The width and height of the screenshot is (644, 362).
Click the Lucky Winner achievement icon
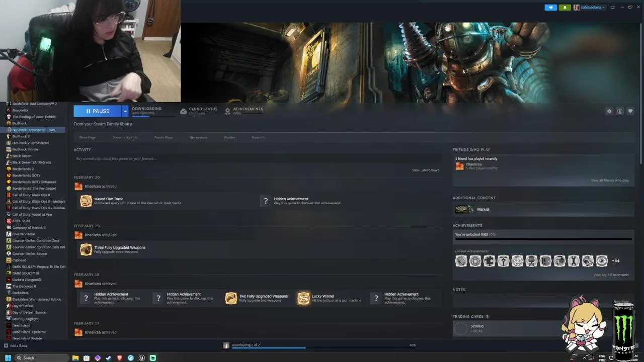coord(303,298)
